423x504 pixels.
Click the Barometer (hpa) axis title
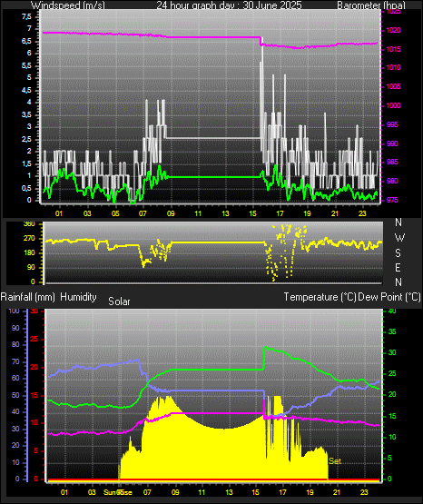click(x=371, y=5)
